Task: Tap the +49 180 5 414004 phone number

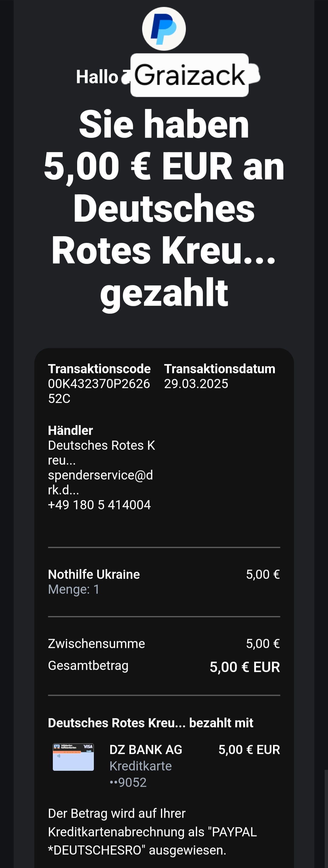Action: 99,504
